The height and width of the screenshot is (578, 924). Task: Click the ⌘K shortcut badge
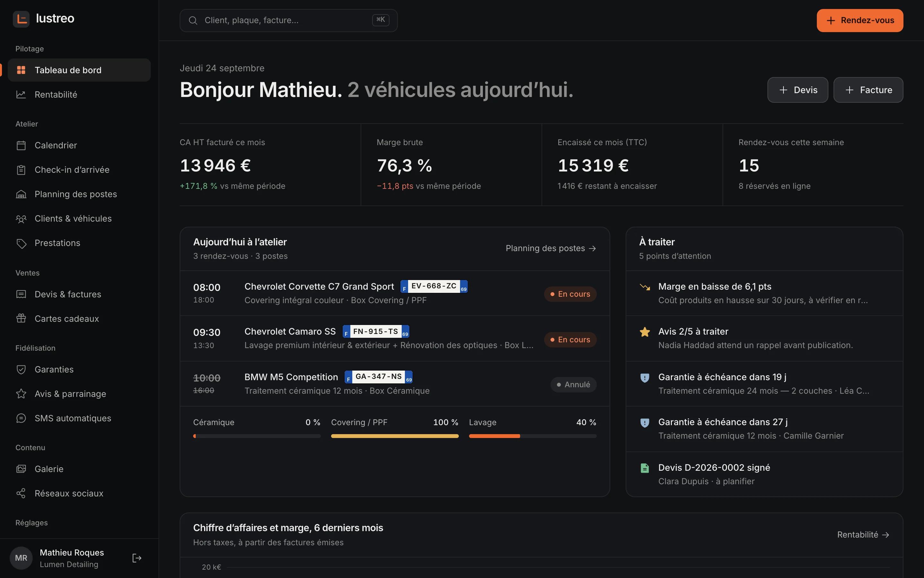(x=381, y=20)
